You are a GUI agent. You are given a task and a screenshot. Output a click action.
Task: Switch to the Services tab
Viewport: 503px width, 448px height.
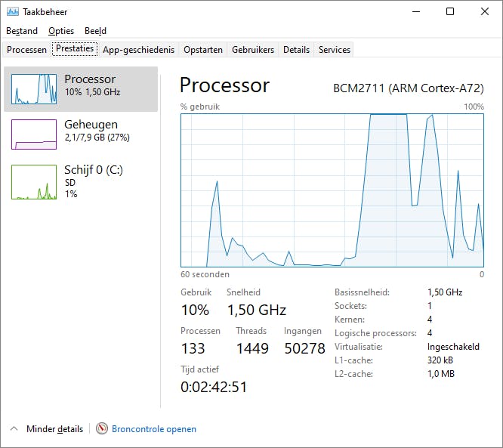coord(335,50)
